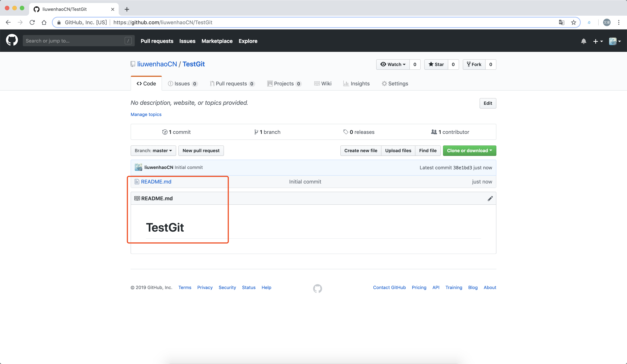Open the About footer link

[x=490, y=287]
